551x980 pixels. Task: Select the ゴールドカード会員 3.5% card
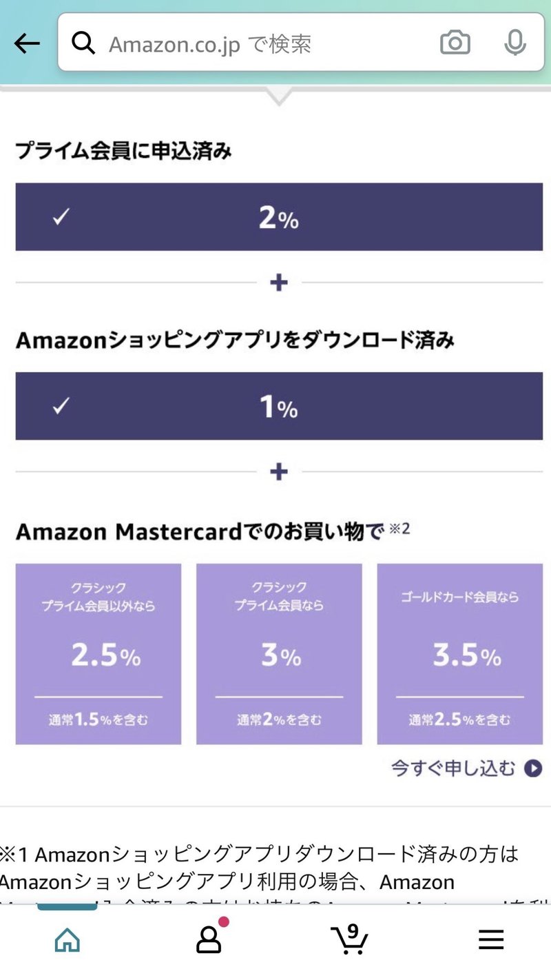[x=459, y=654]
